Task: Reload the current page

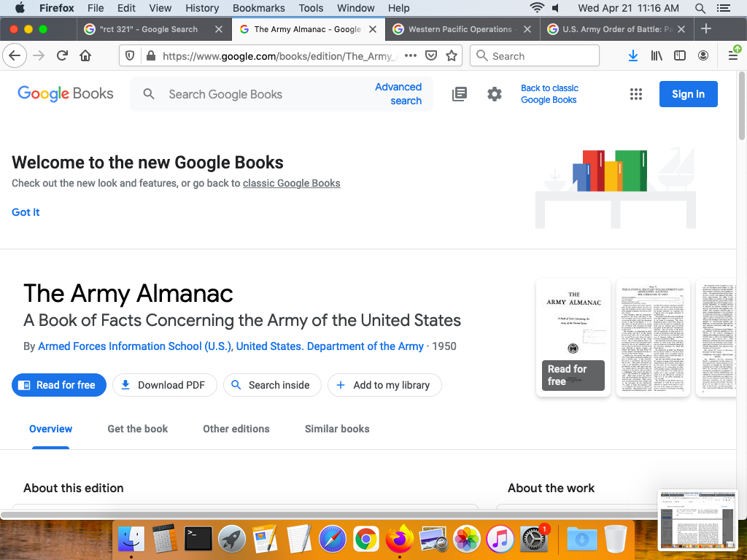Action: (x=63, y=56)
